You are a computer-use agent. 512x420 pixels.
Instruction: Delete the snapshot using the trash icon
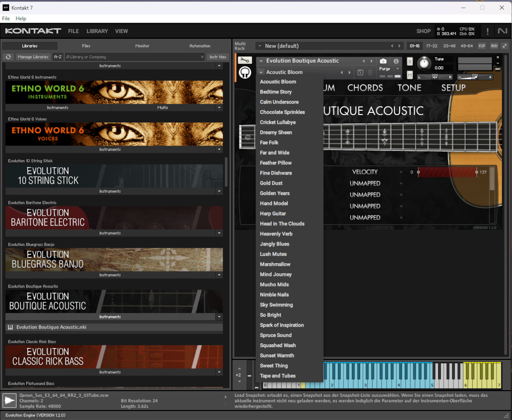pos(370,72)
